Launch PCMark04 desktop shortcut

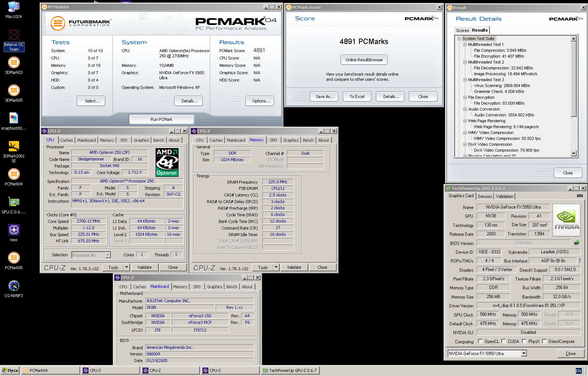[14, 177]
